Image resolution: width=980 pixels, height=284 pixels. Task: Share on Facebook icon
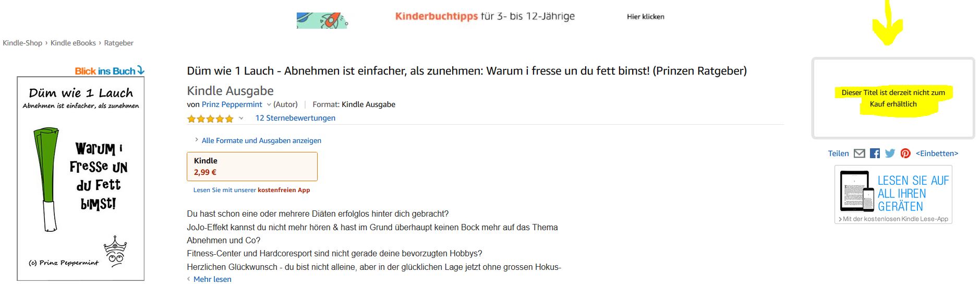click(875, 153)
